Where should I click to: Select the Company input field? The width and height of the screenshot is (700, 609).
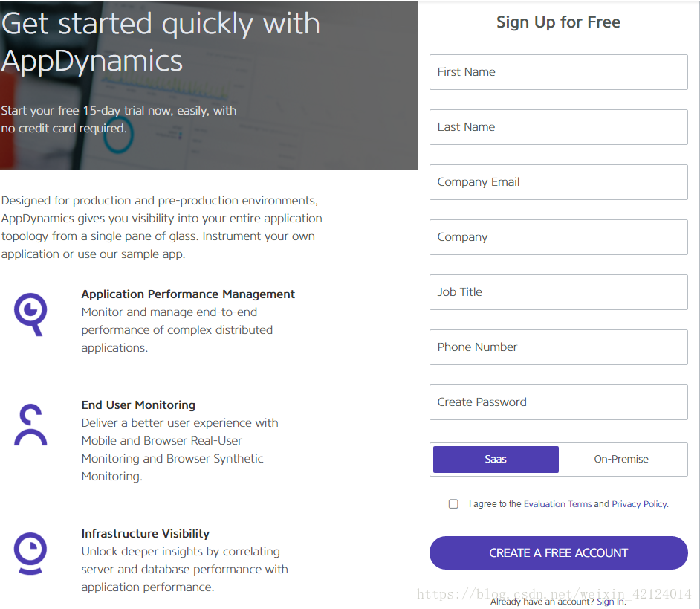(x=559, y=236)
